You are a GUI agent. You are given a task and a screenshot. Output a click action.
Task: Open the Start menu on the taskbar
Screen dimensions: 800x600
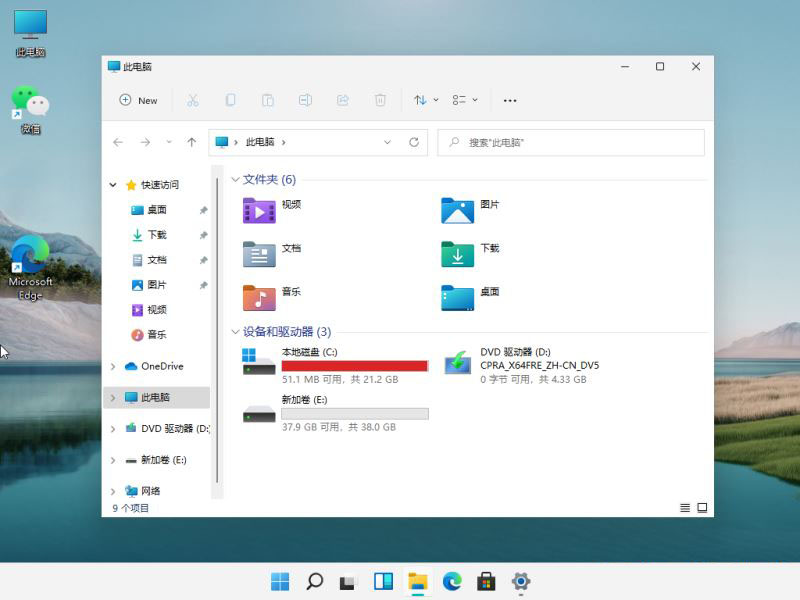coord(280,580)
